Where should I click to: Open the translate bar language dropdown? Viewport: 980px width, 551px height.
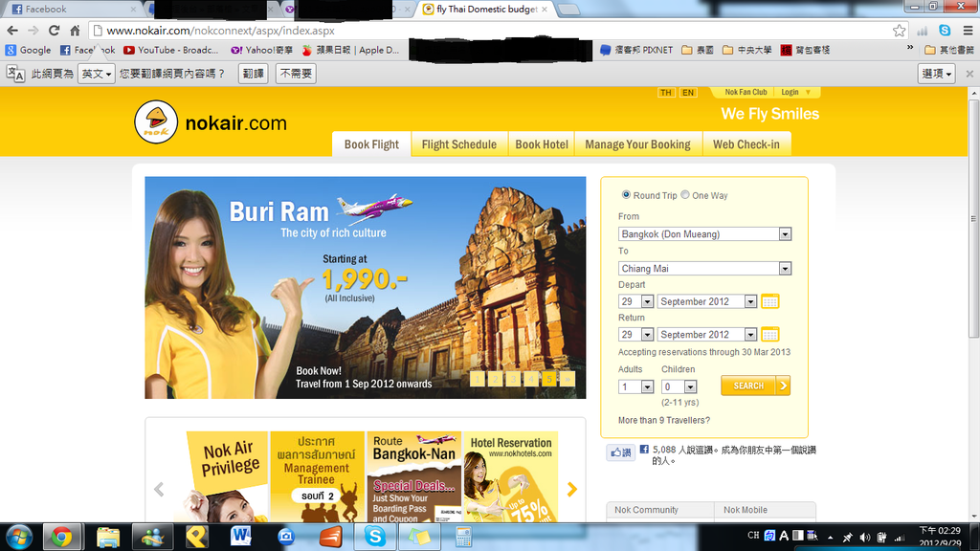[x=97, y=74]
